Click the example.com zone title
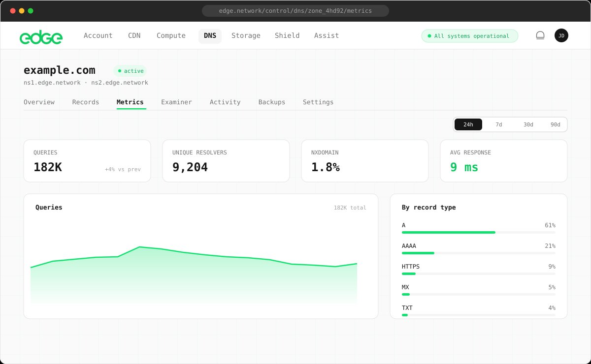Viewport: 591px width, 364px height. 60,70
